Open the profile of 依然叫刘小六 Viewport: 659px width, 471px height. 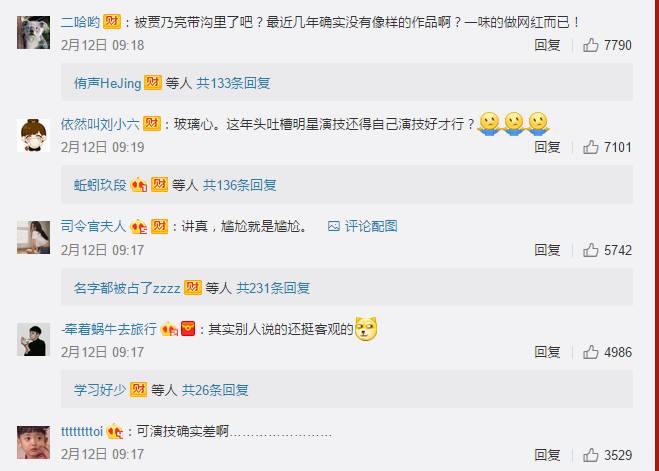coord(100,124)
